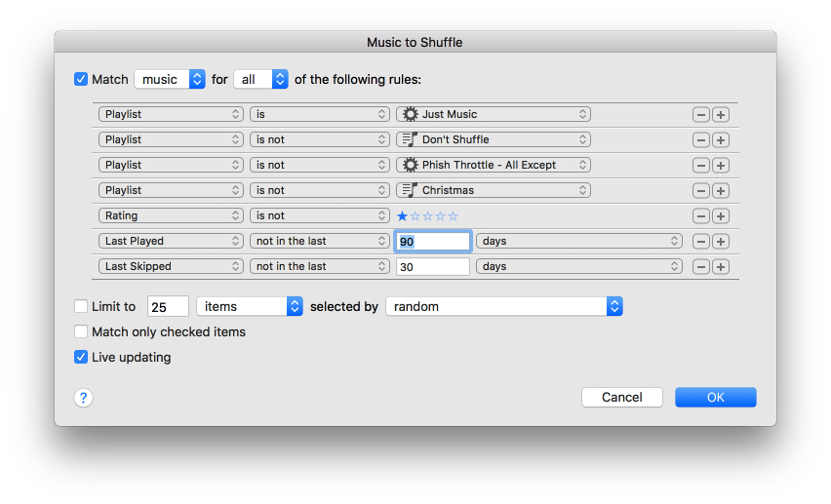Screen dimensions: 831x504
Task: Remove the Don't Shuffle playlist rule
Action: tap(700, 140)
